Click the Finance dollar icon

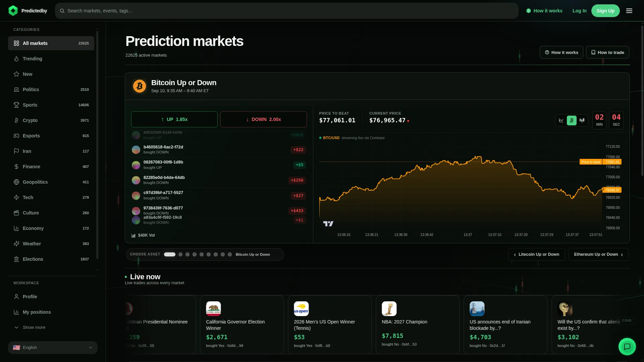point(16,167)
